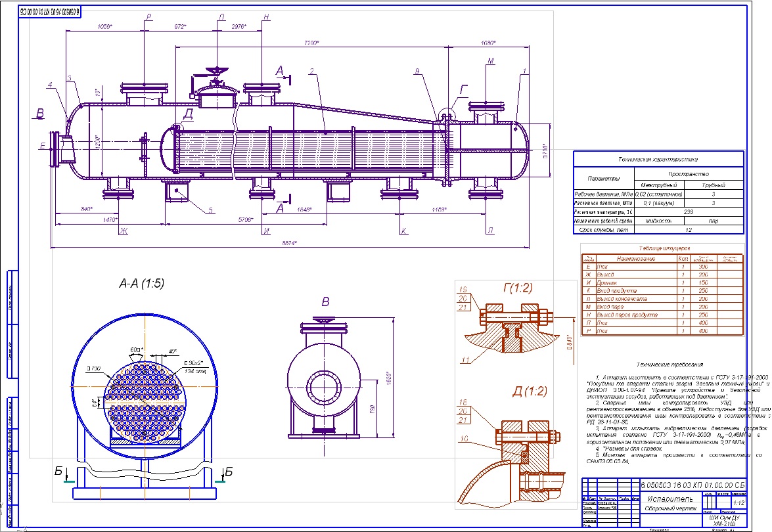The image size is (772, 532).
Task: Select the "236" temperature value
Action: point(689,211)
